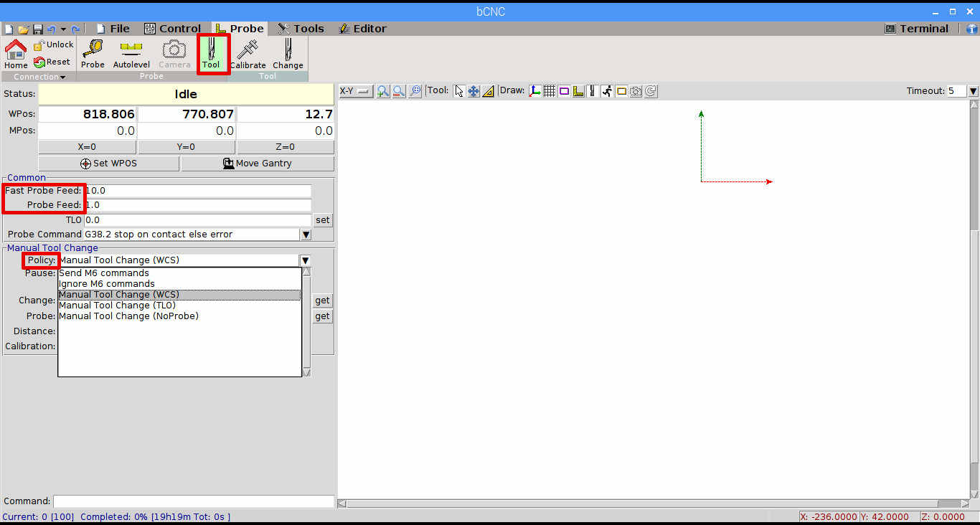The image size is (980, 525).
Task: Open the Probe Command dropdown arrow
Action: [306, 235]
